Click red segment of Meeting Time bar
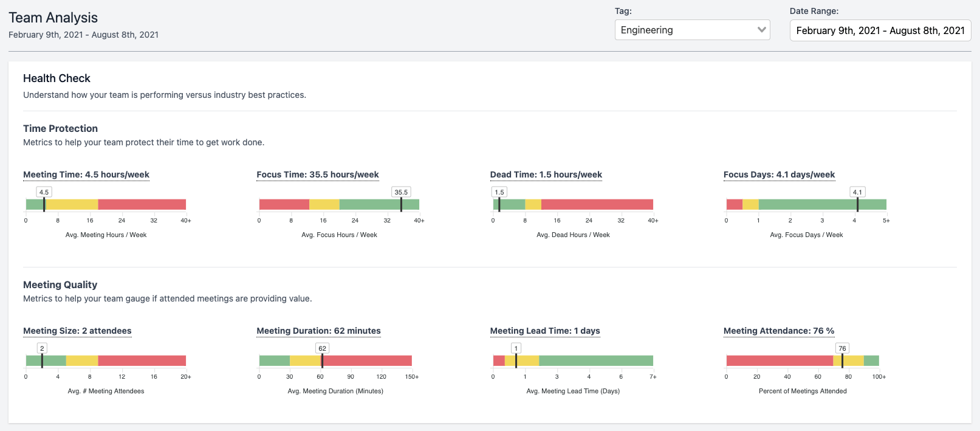This screenshot has width=980, height=431. [x=142, y=205]
